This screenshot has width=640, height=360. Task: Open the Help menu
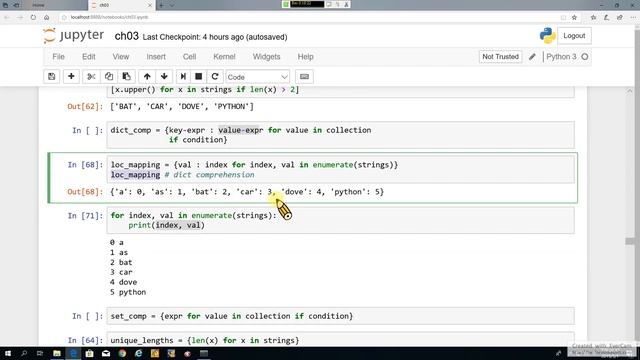[305, 57]
